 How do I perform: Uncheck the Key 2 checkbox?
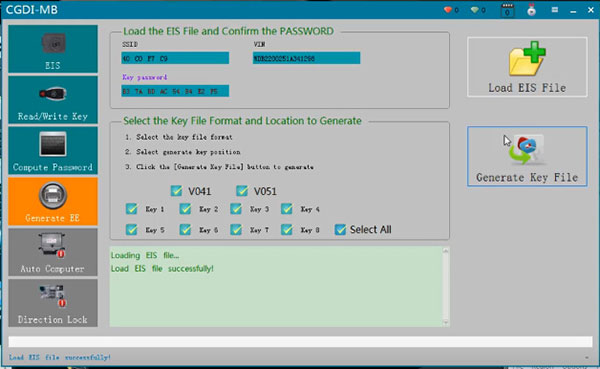pos(185,209)
